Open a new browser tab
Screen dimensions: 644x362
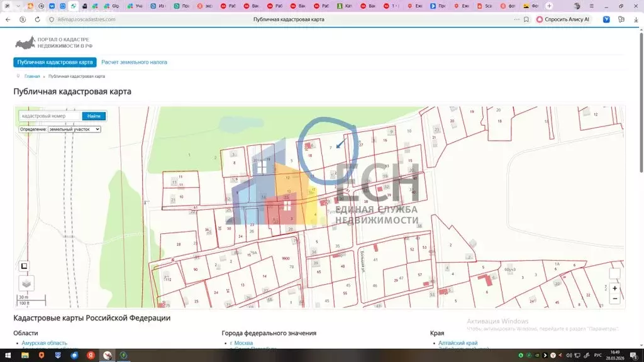549,6
